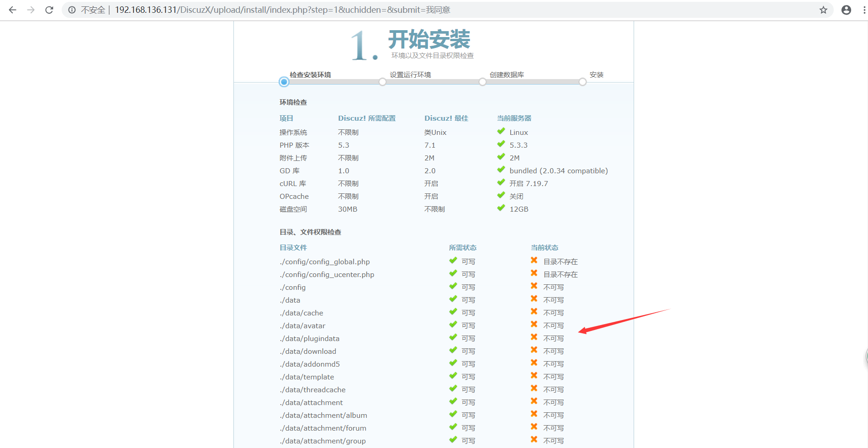Click the GD 库 row label
The width and height of the screenshot is (868, 448).
pyautogui.click(x=290, y=171)
